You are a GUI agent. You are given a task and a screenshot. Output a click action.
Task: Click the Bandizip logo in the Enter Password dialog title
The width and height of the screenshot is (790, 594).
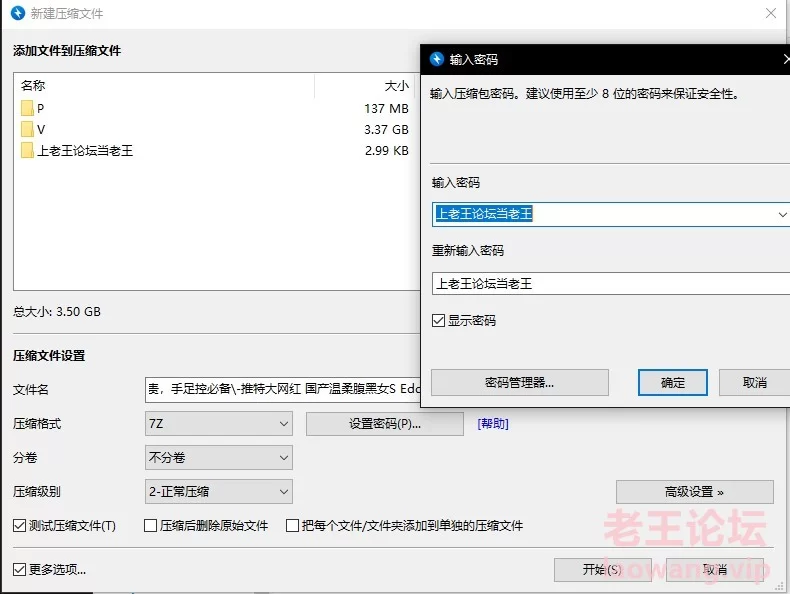pos(436,59)
